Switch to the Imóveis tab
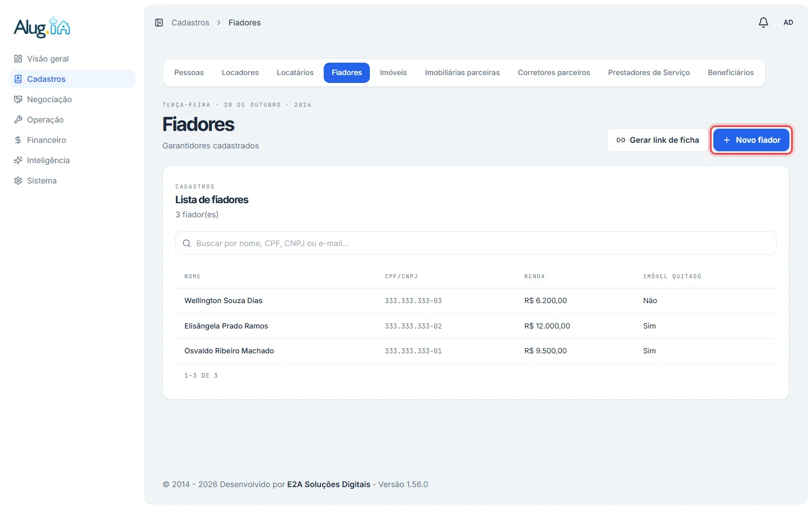The height and width of the screenshot is (508, 812). click(x=394, y=73)
